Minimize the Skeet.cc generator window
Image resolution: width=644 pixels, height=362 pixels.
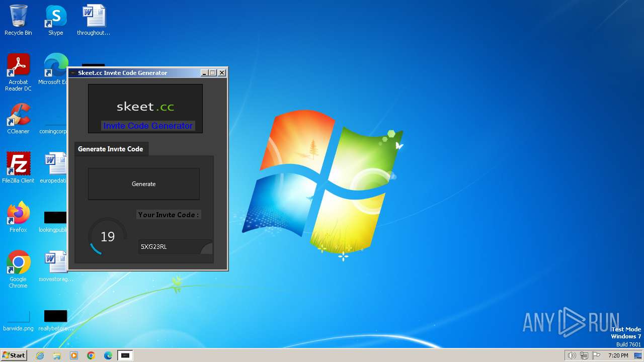tap(204, 73)
